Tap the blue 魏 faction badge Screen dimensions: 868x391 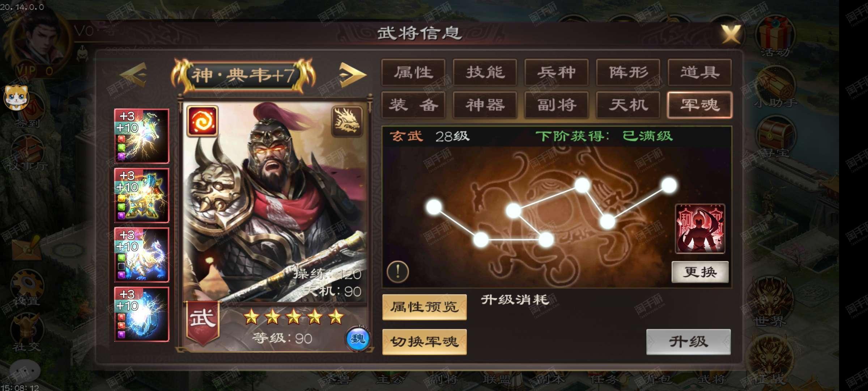point(358,339)
